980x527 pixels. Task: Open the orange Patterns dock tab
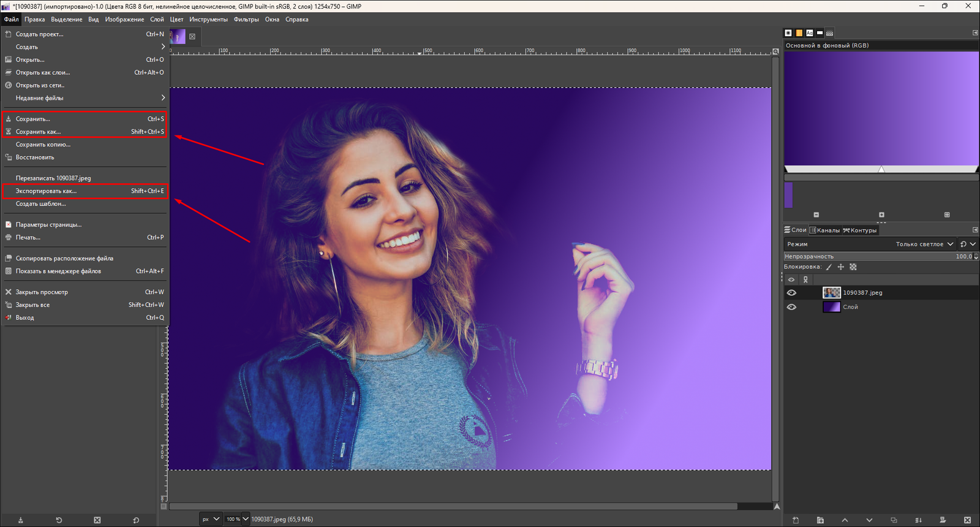(x=799, y=33)
